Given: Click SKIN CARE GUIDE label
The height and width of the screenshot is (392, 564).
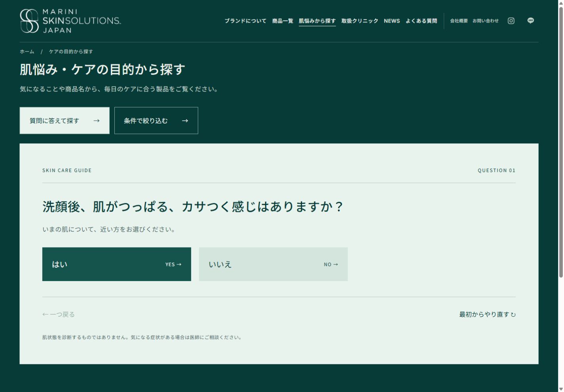Looking at the screenshot, I should pos(67,170).
